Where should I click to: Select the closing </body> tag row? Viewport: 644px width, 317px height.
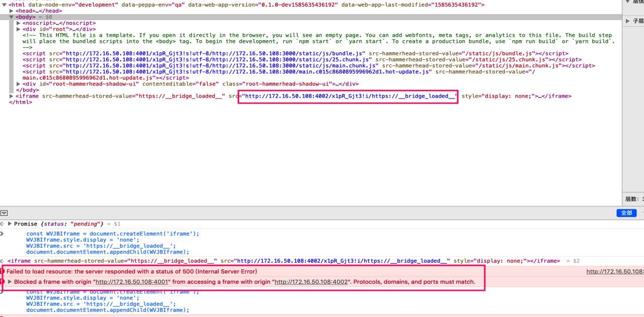coord(28,90)
